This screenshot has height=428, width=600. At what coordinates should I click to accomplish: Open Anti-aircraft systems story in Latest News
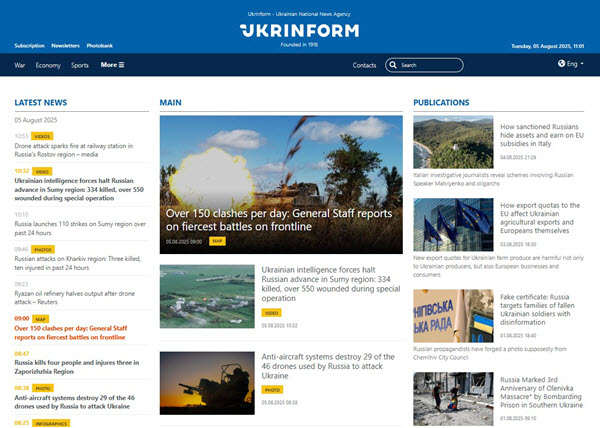74,402
